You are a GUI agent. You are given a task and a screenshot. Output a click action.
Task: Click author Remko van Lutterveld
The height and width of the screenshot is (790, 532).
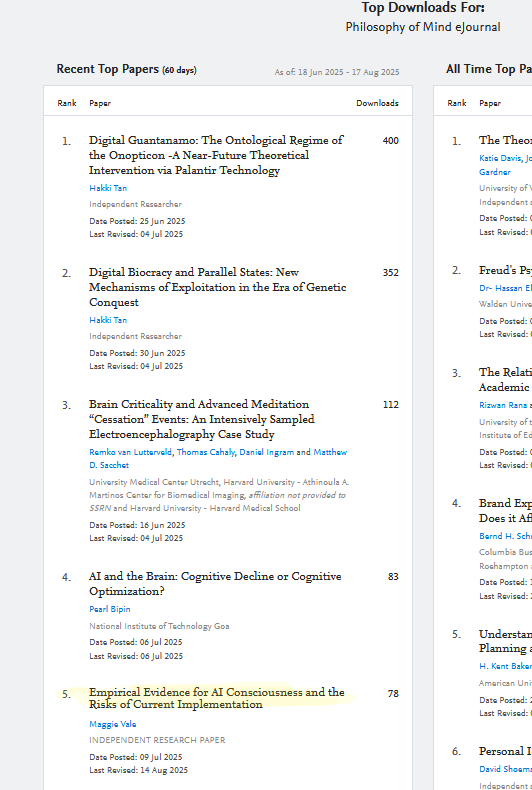click(131, 452)
